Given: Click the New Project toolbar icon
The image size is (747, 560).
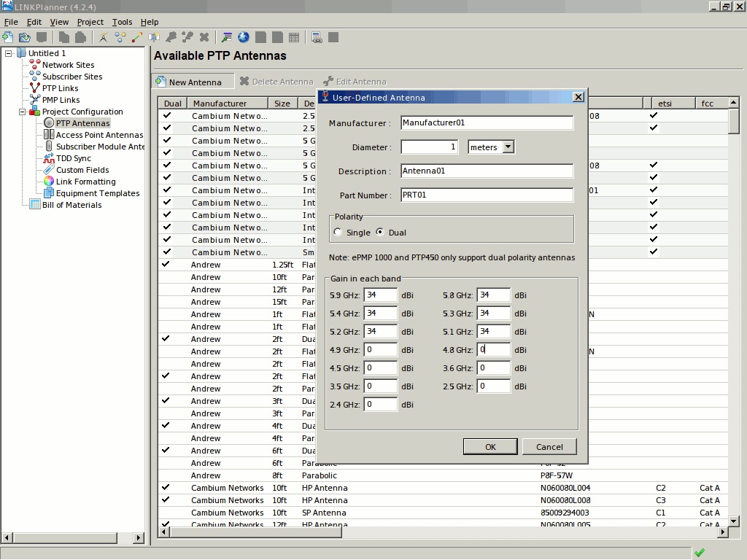Looking at the screenshot, I should point(7,37).
